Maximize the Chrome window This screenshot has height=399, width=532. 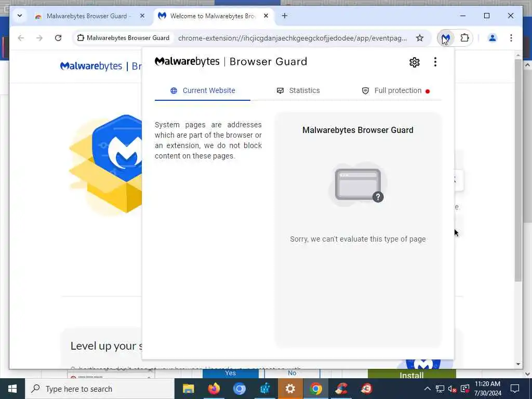(x=486, y=16)
